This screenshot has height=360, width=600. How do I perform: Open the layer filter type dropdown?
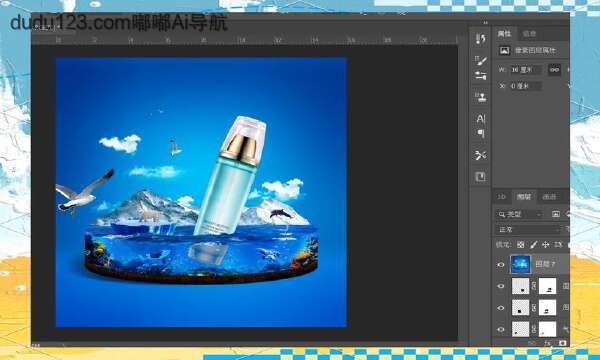pyautogui.click(x=520, y=214)
